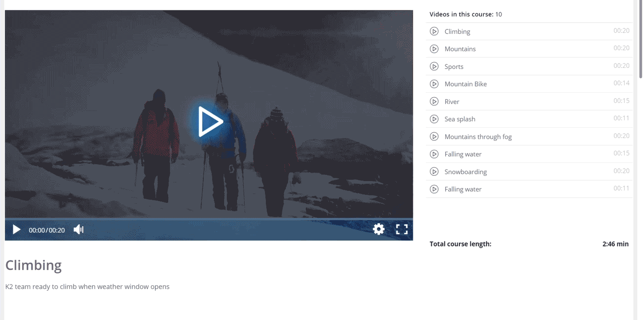Mute the video volume
Screen dimensions: 644x320
79,229
